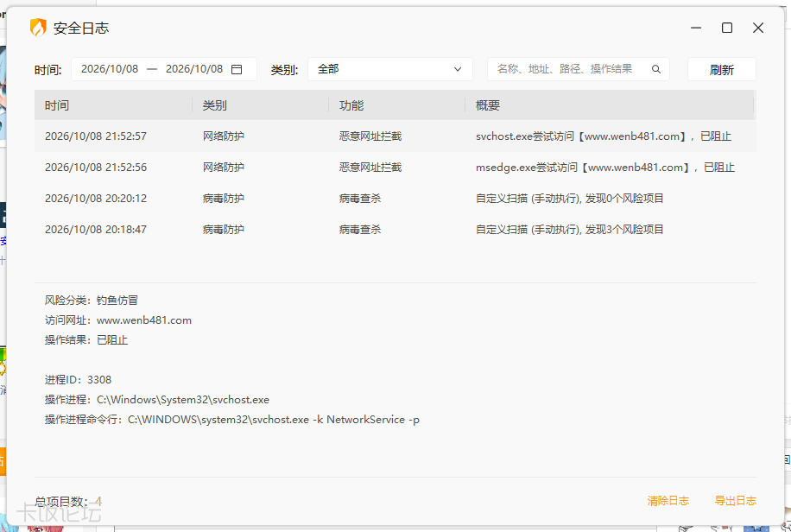
Task: Select the log row at 20:20:12
Action: tap(395, 199)
